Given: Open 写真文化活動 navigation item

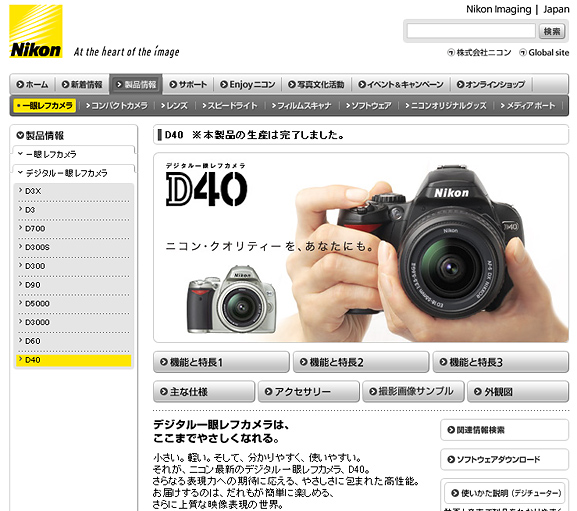Looking at the screenshot, I should point(316,85).
